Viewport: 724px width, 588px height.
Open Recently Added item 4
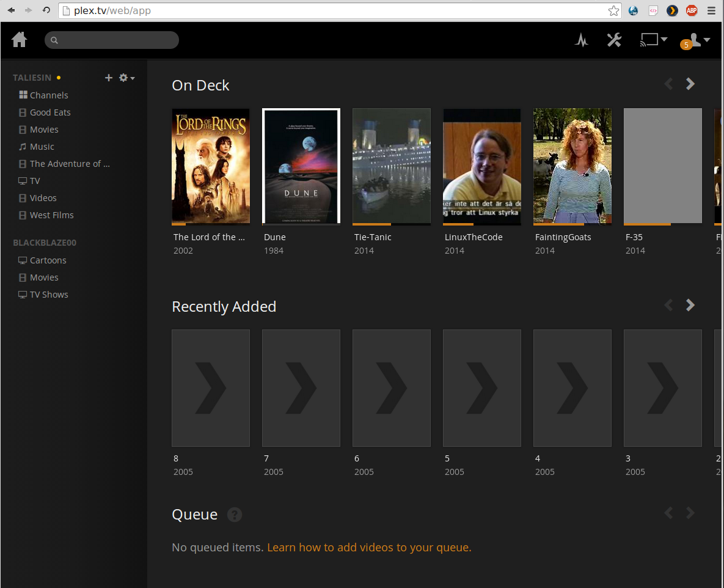point(572,388)
